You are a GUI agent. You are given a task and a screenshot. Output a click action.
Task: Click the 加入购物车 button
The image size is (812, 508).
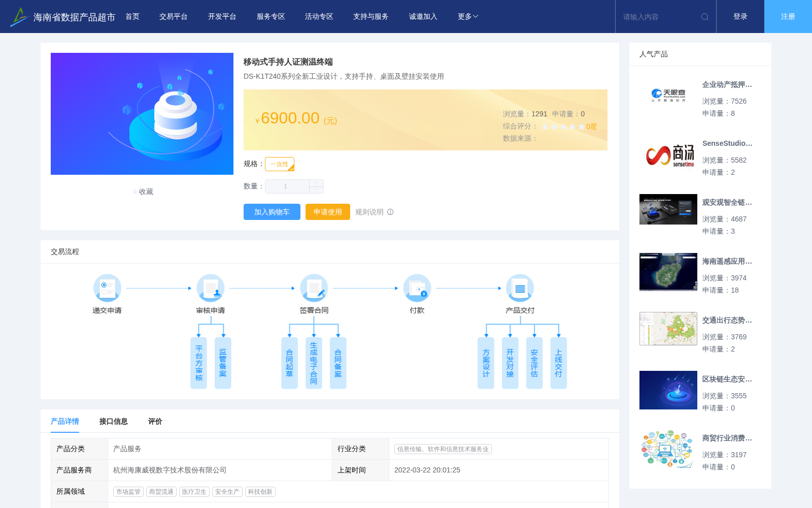point(272,212)
